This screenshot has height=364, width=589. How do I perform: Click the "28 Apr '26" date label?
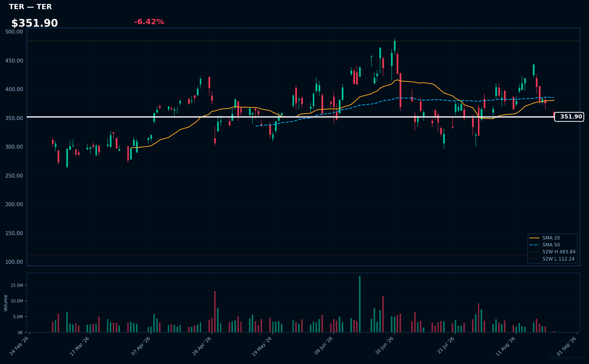[202, 346]
